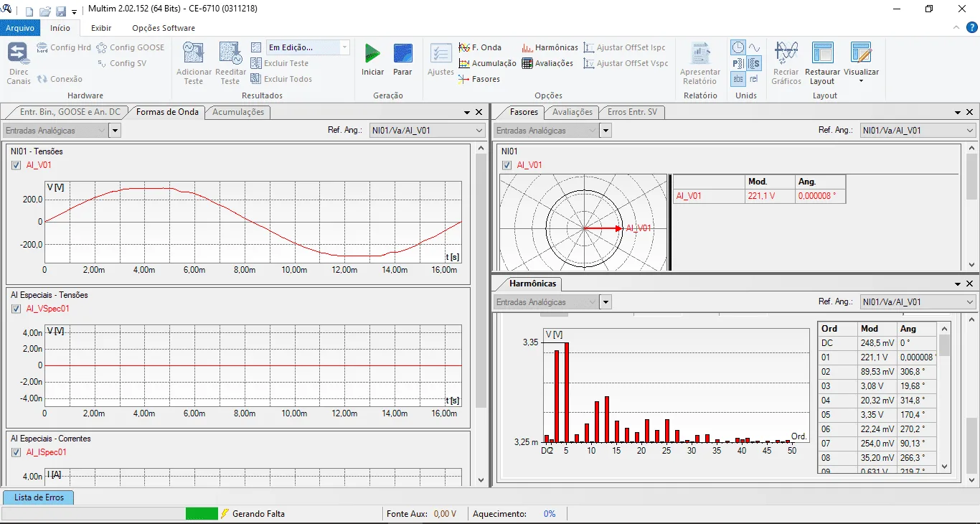This screenshot has width=980, height=524.
Task: Switch to the Acumulações tab
Action: point(239,112)
